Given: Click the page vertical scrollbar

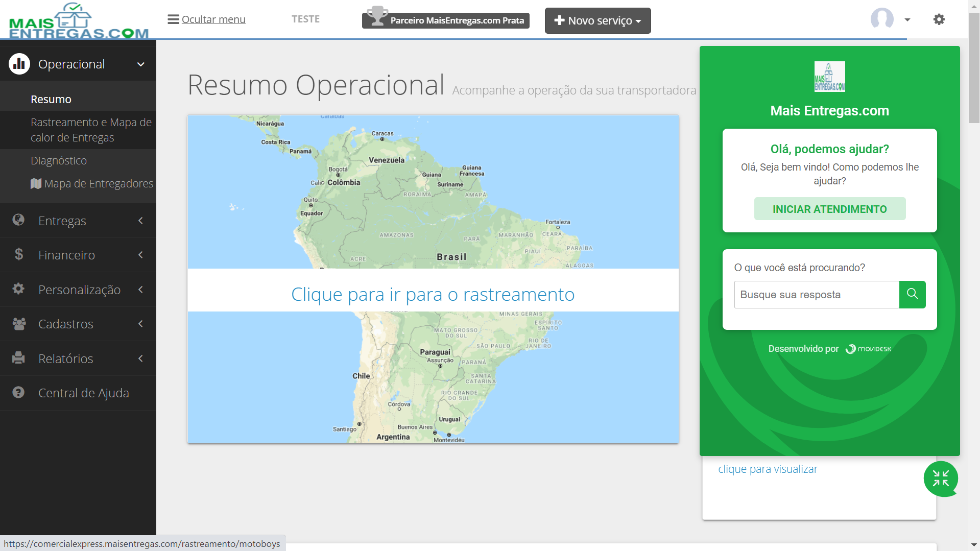Looking at the screenshot, I should click(974, 67).
